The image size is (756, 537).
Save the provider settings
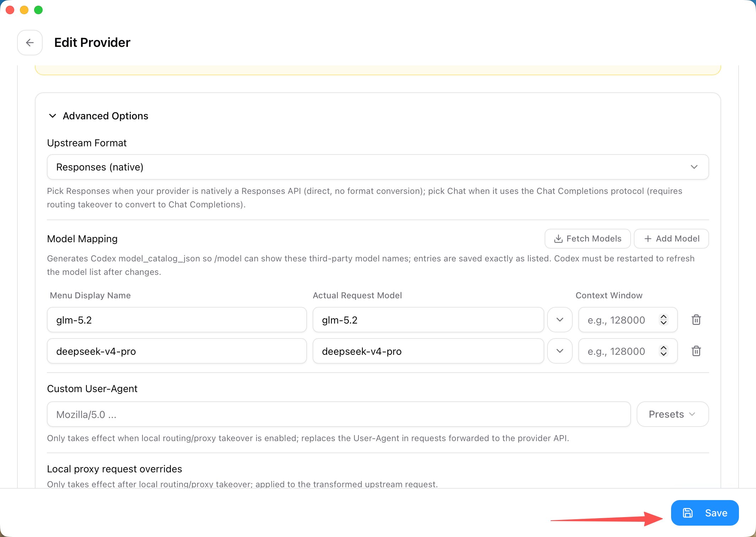705,513
